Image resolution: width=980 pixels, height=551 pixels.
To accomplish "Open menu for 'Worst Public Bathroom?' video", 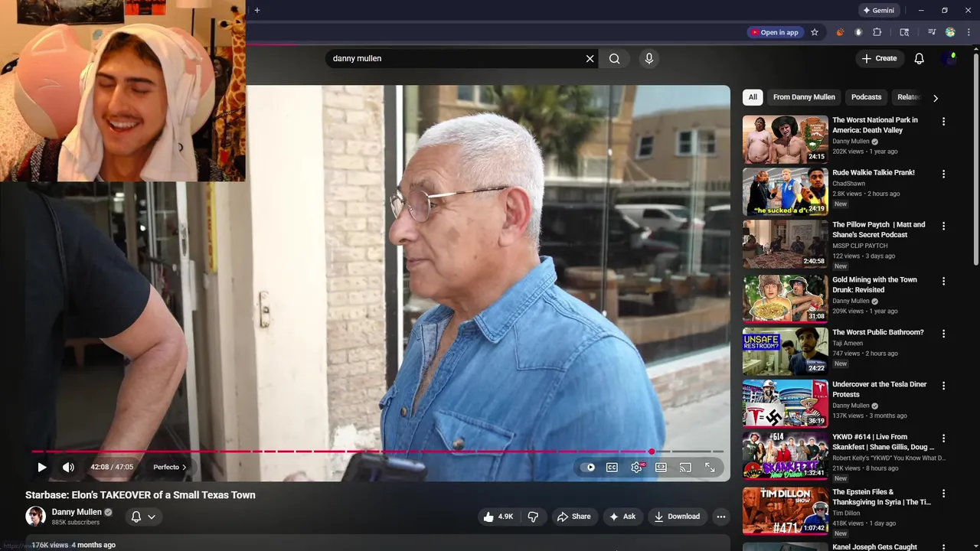I will (943, 334).
